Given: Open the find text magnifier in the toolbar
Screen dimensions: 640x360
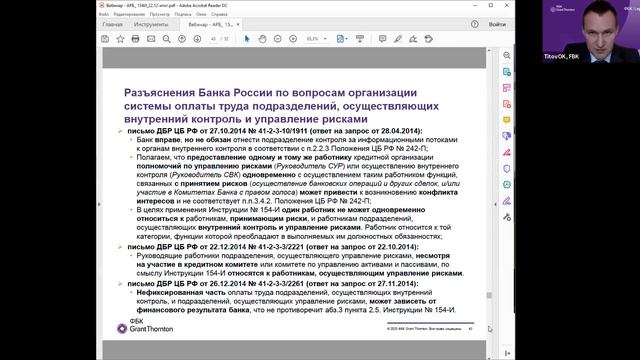Looking at the screenshot, I should pyautogui.click(x=167, y=39).
